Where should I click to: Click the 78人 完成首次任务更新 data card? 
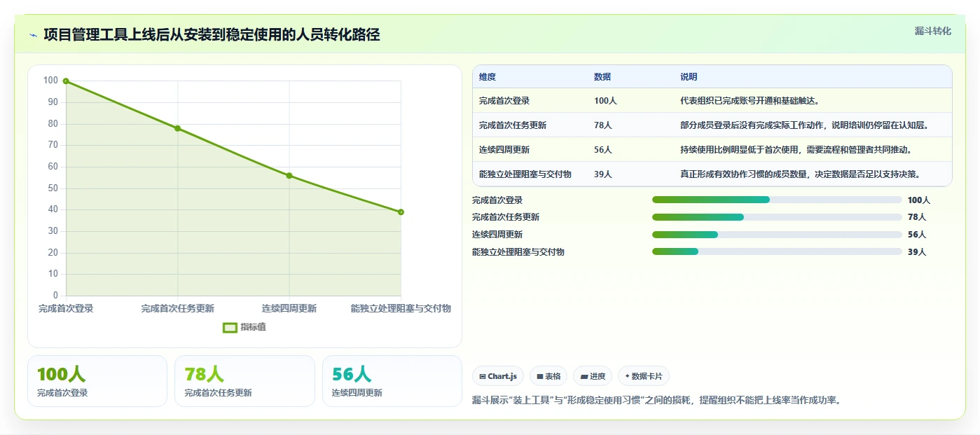(245, 381)
